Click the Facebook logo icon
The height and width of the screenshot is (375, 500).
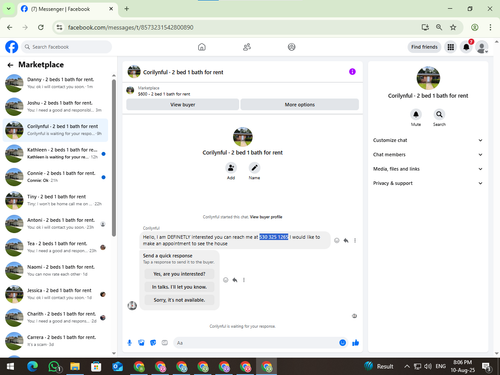click(x=12, y=47)
